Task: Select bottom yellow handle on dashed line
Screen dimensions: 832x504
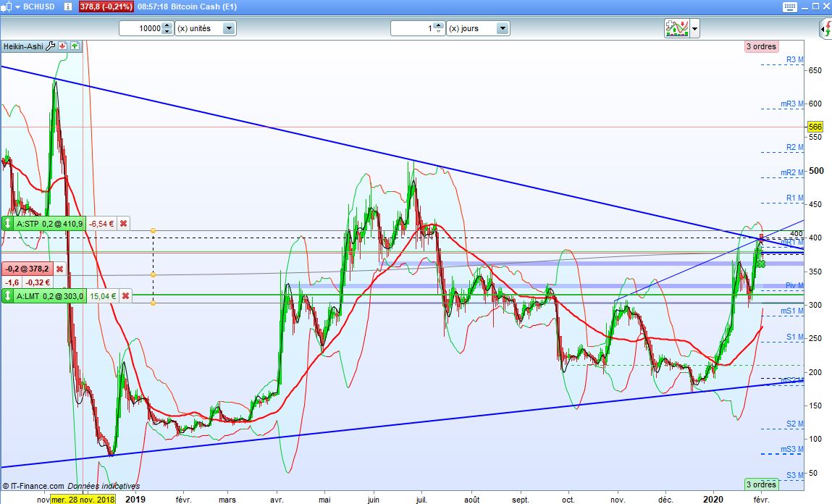Action: 154,303
